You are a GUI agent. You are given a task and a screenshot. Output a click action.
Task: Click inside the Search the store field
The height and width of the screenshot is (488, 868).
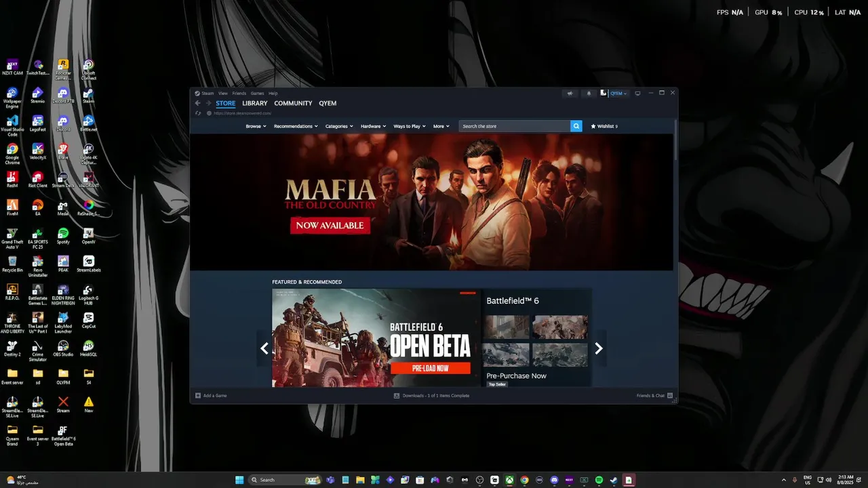click(515, 126)
